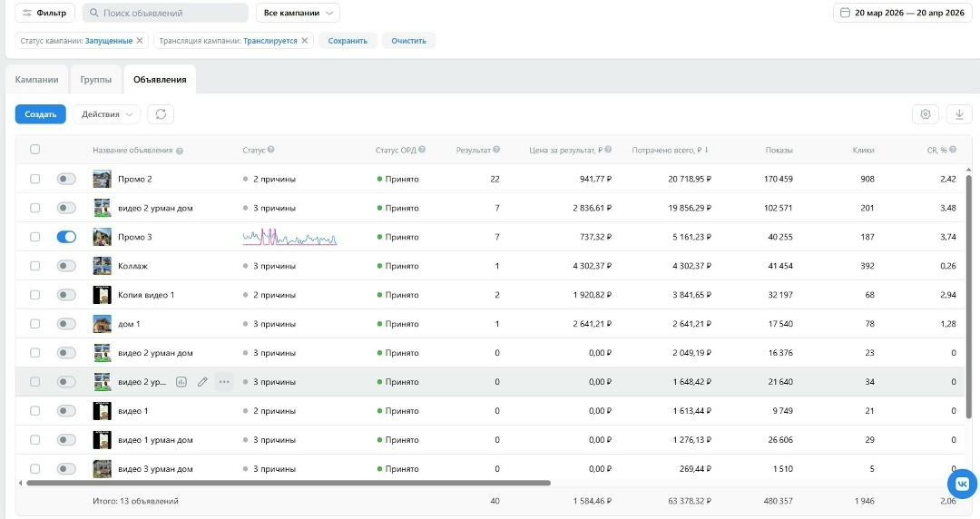Image resolution: width=980 pixels, height=519 pixels.
Task: Click the видео 1 ad name
Action: (x=133, y=411)
